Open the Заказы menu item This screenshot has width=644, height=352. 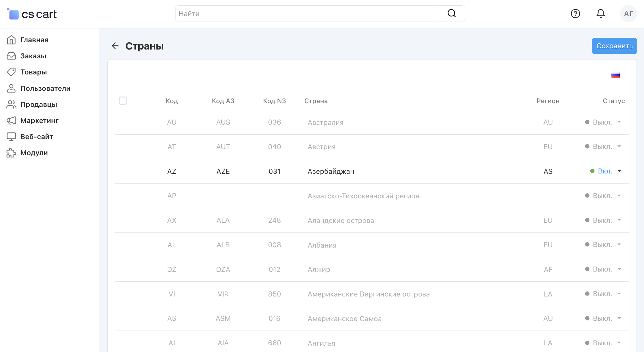click(33, 56)
